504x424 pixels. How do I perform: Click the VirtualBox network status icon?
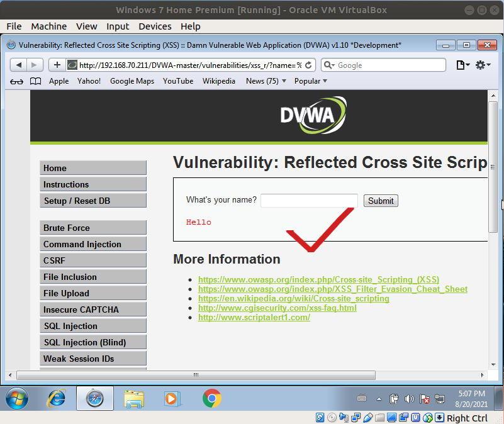(x=356, y=418)
